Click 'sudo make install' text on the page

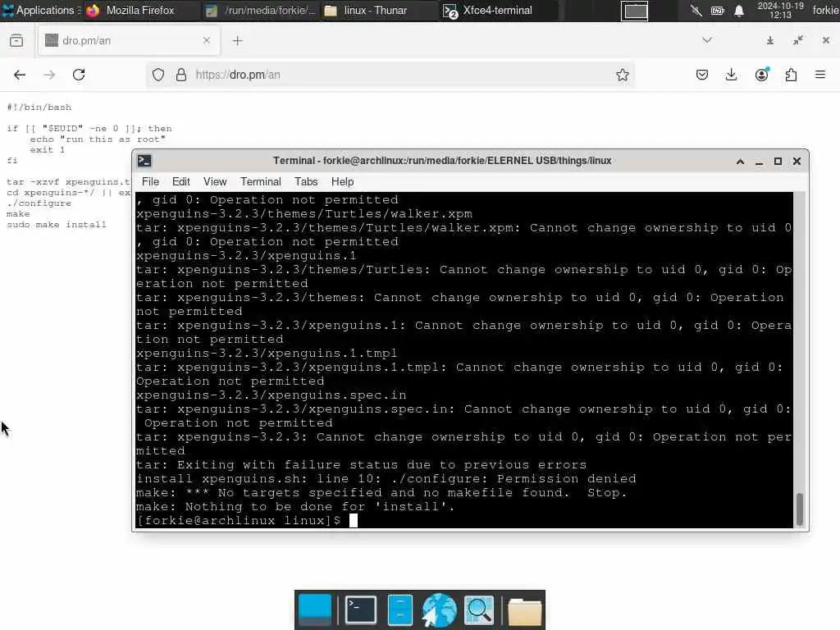[x=57, y=225]
